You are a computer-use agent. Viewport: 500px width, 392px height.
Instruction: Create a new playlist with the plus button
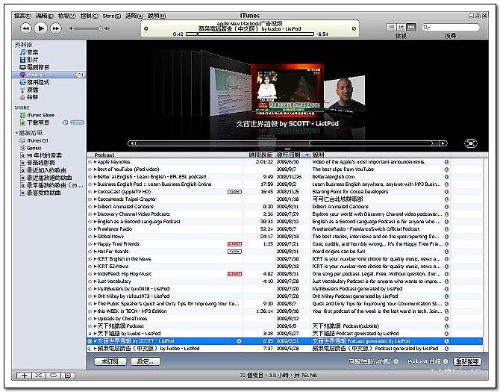coord(24,375)
